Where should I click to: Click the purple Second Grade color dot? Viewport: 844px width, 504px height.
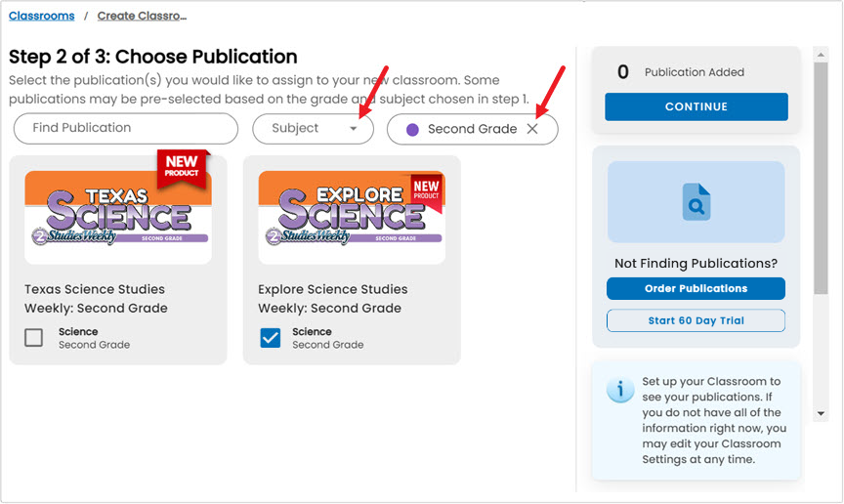point(412,130)
